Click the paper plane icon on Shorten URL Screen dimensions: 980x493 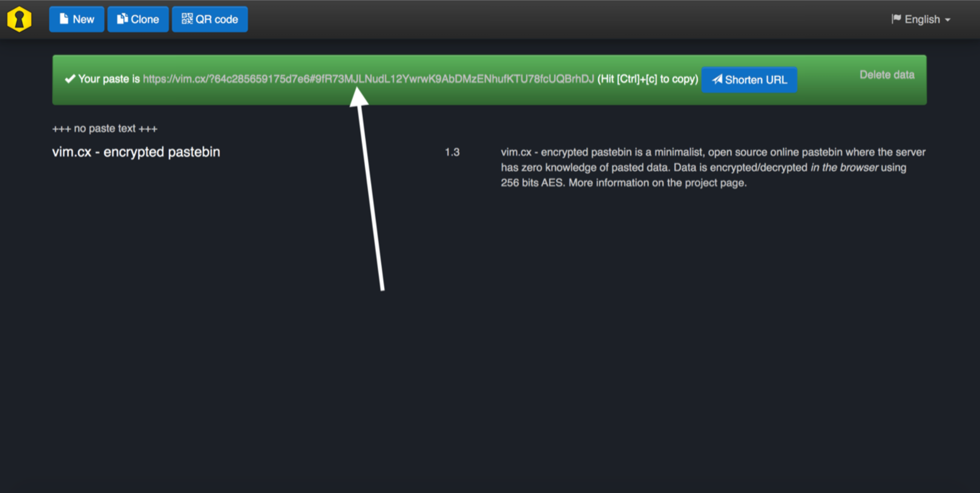[x=717, y=79]
